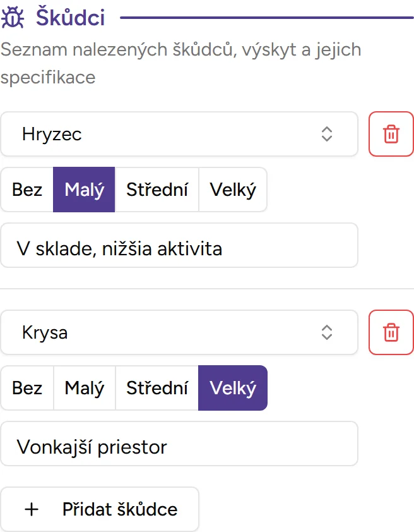Open the Krysa pest dropdown
This screenshot has height=532, width=414.
pos(179,332)
